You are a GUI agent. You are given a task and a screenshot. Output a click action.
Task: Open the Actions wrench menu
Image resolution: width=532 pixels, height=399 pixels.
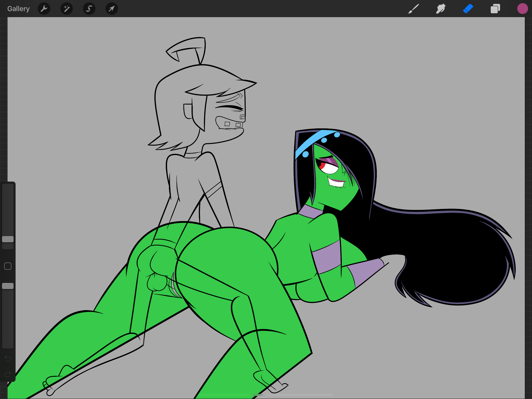pos(44,9)
